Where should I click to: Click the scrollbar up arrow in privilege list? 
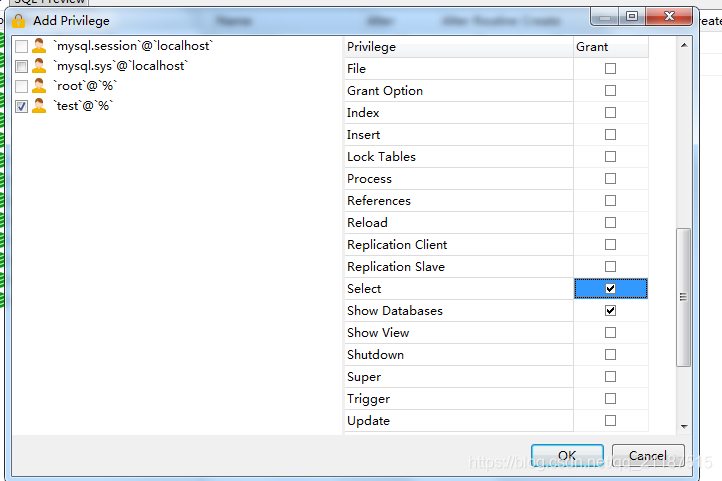click(684, 45)
